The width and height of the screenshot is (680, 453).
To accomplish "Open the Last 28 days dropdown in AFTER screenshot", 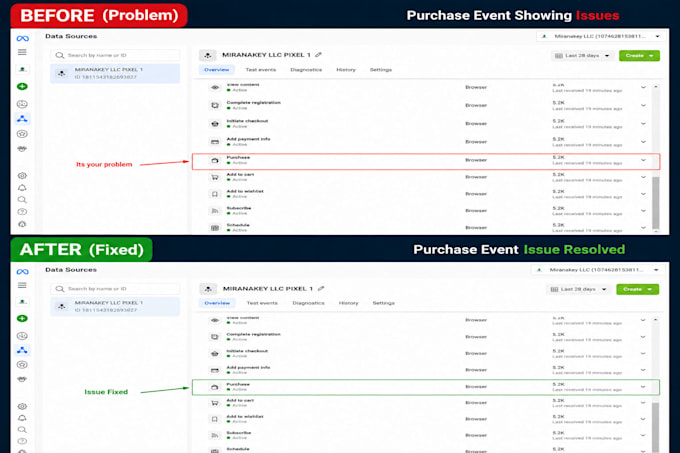I will point(578,289).
